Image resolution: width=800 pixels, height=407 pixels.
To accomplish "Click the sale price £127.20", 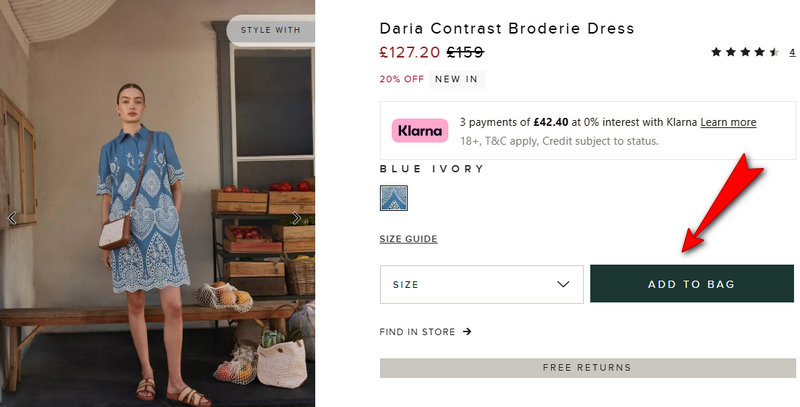I will 410,52.
